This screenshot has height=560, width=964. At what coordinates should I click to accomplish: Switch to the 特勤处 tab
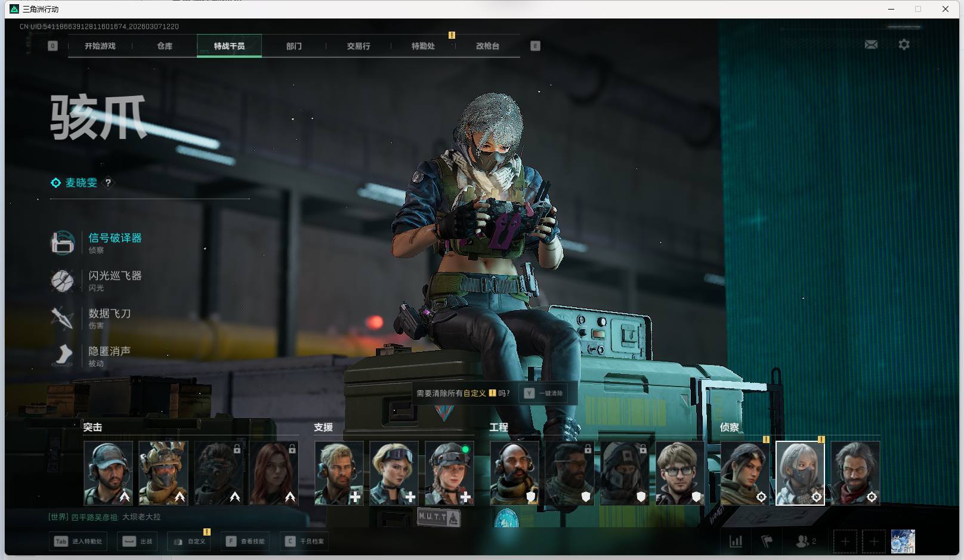click(423, 46)
